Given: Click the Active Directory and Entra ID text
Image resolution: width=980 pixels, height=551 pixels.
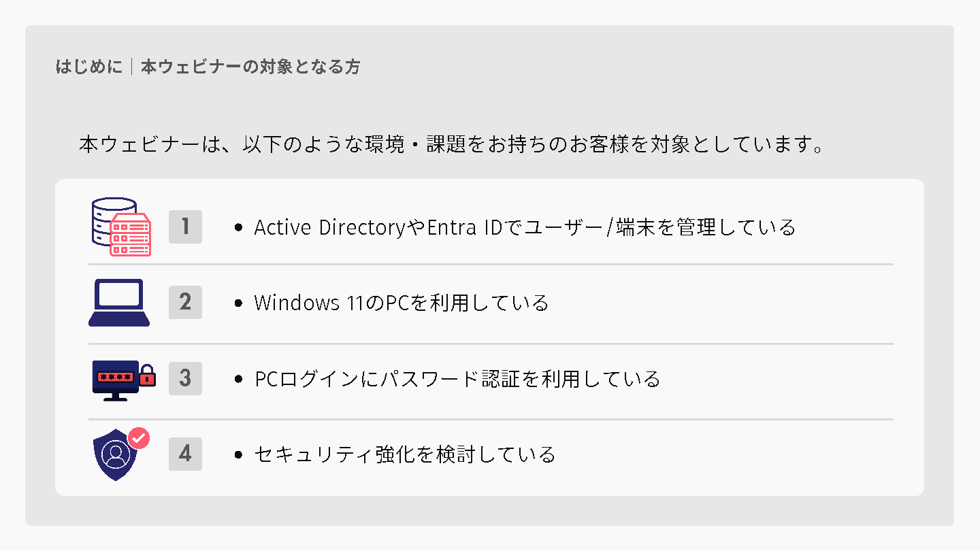Looking at the screenshot, I should (525, 227).
